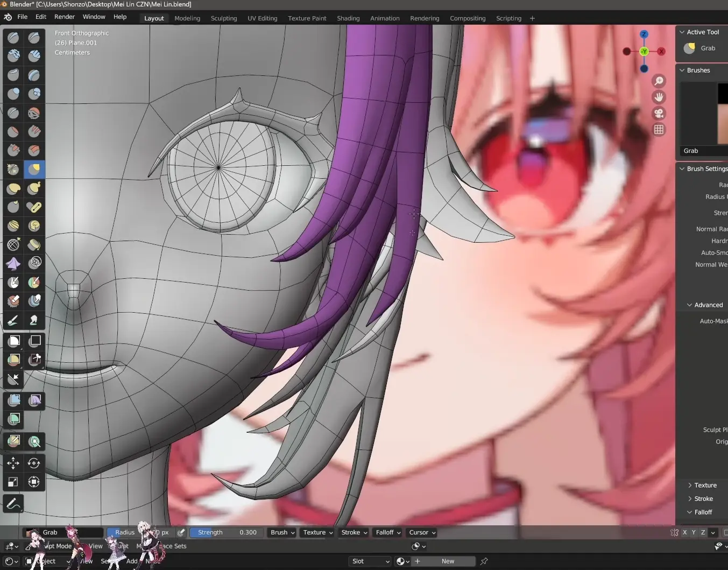
Task: Toggle Y axis symmetry
Action: [x=694, y=533]
